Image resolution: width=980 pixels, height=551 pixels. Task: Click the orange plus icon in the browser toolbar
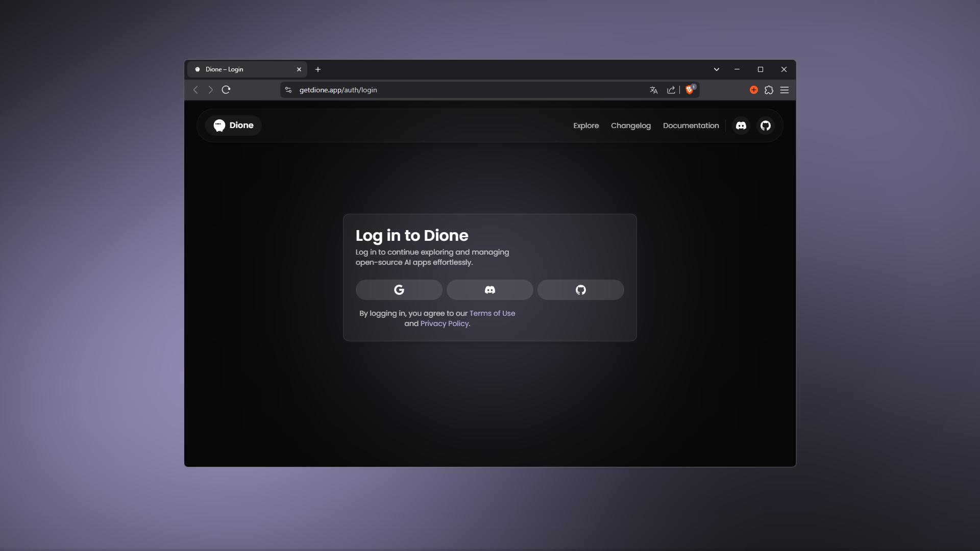(754, 90)
